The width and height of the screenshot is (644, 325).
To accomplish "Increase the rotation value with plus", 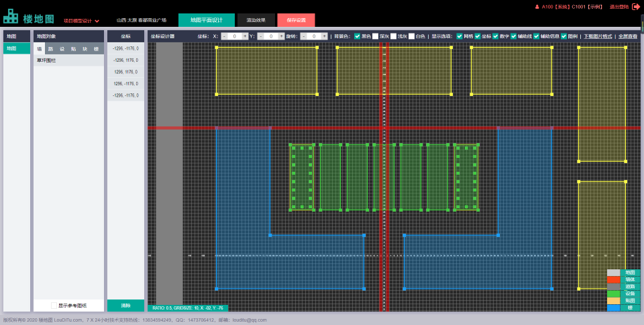I will pyautogui.click(x=323, y=36).
